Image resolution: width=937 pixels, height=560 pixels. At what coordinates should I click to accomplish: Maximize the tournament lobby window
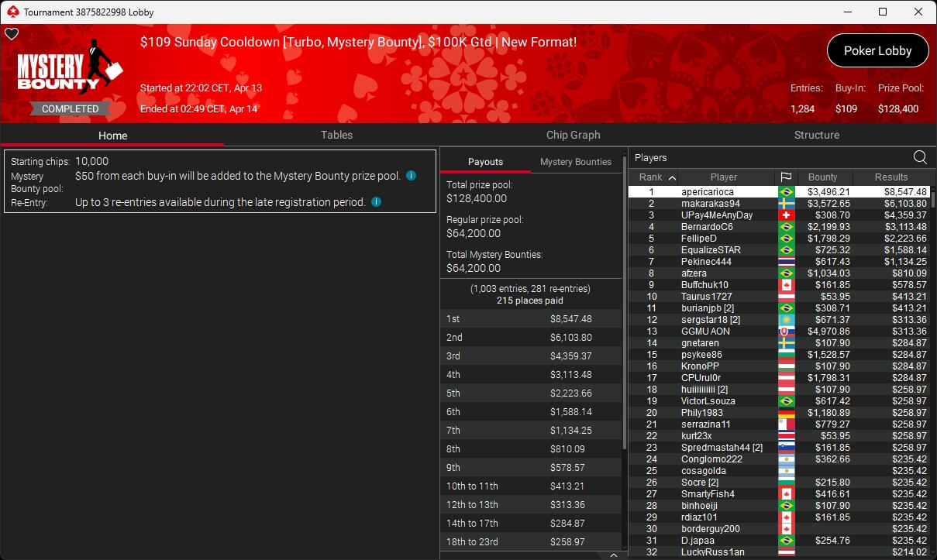[883, 12]
